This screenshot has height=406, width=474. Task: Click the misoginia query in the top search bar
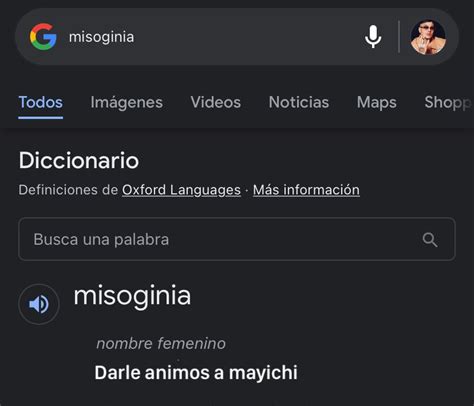tap(101, 37)
